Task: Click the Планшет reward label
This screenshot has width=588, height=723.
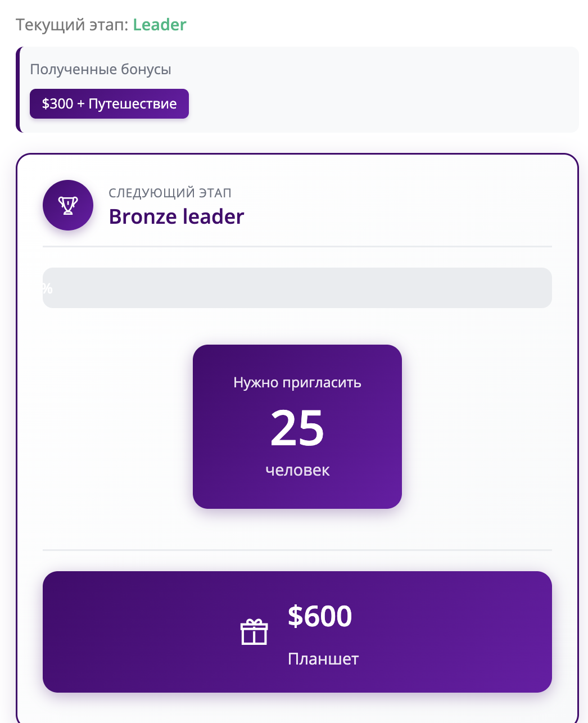Action: click(x=323, y=659)
